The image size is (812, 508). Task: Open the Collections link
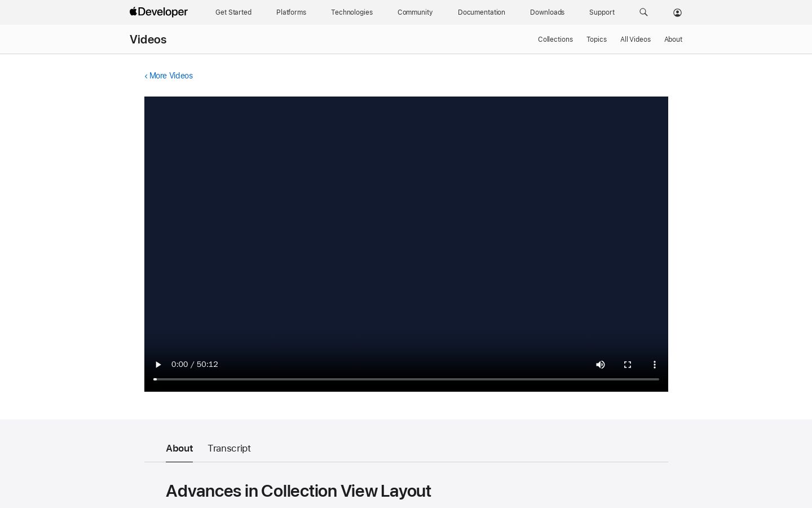pos(555,40)
